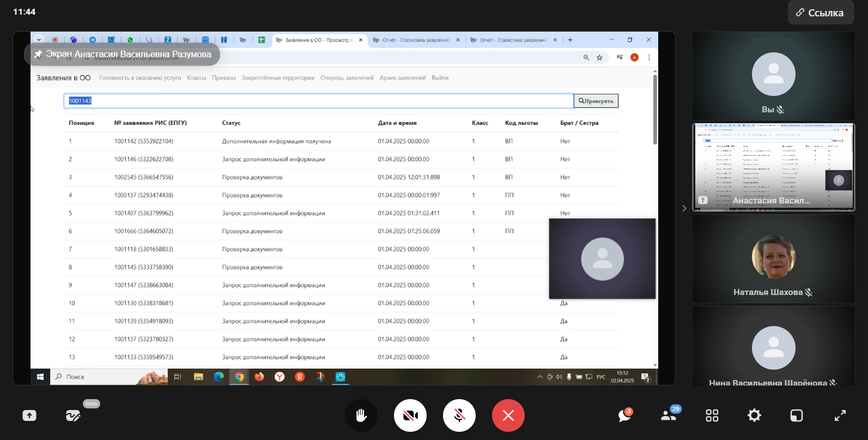Image resolution: width=868 pixels, height=440 pixels.
Task: Click the Проверить search button
Action: point(596,101)
